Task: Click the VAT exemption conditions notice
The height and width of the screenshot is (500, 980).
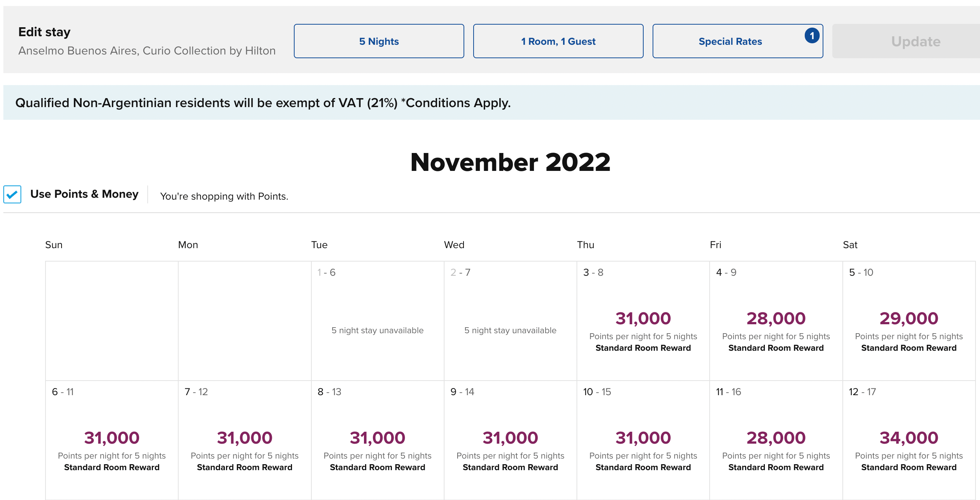Action: point(263,103)
